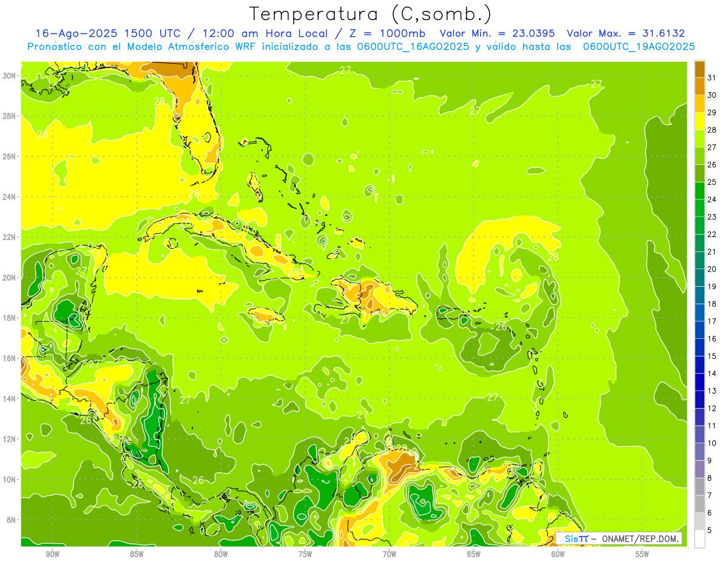Click the "ONAMET/REP.DOM." credit label
Screen dimensions: 728x562
click(640, 538)
